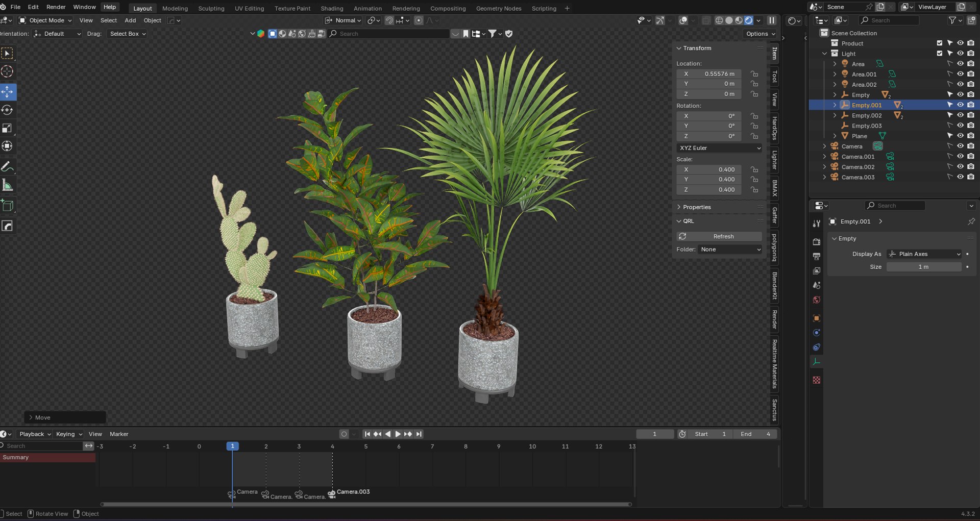
Task: Jump to the timeline end frame
Action: [x=419, y=434]
